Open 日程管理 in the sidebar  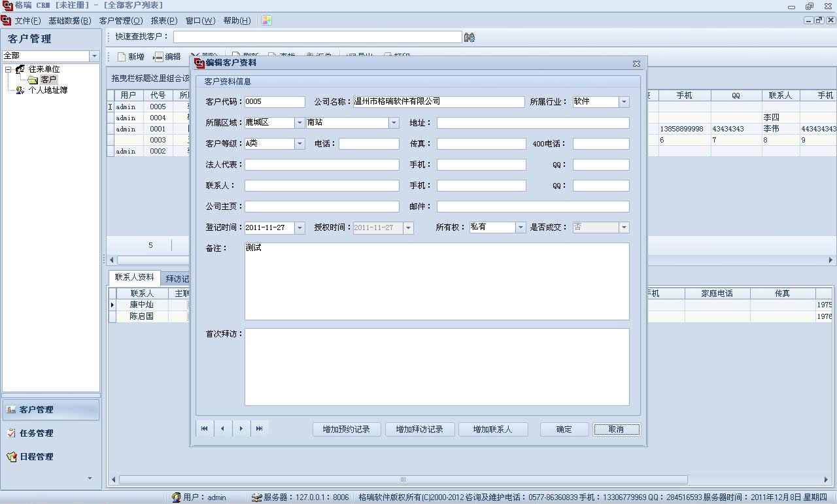(x=36, y=456)
